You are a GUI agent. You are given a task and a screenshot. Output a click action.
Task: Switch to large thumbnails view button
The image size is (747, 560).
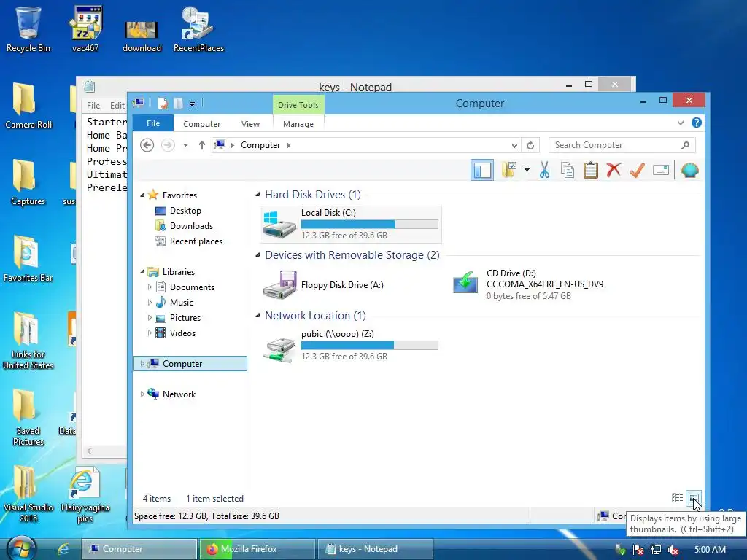click(693, 498)
